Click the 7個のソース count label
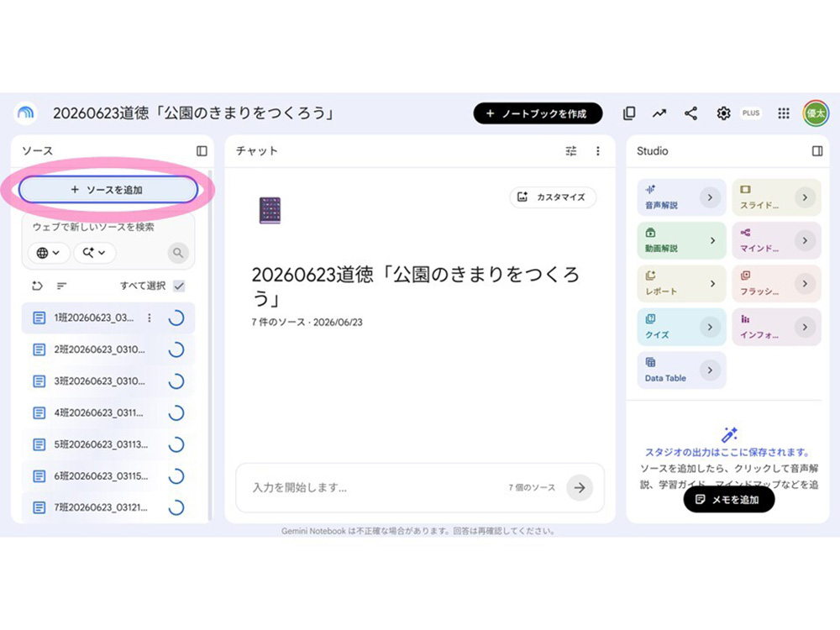 (x=532, y=487)
